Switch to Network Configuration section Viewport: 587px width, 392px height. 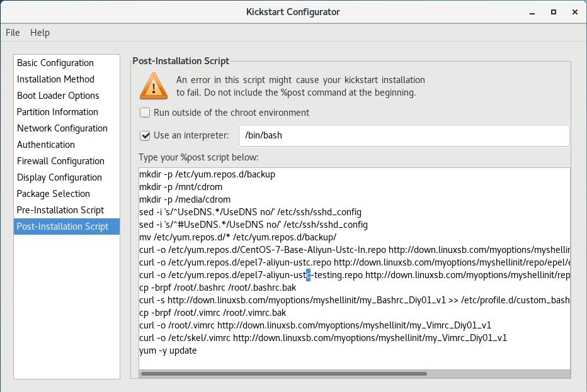pyautogui.click(x=62, y=128)
